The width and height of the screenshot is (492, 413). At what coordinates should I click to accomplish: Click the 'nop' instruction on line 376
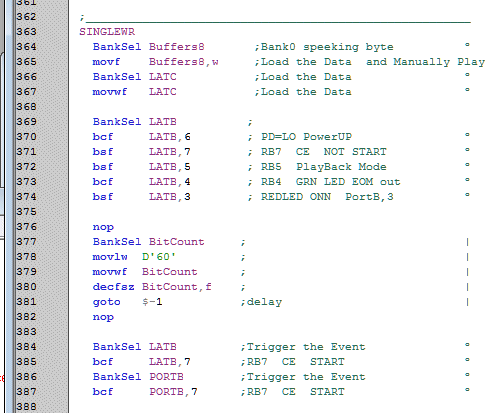point(103,227)
